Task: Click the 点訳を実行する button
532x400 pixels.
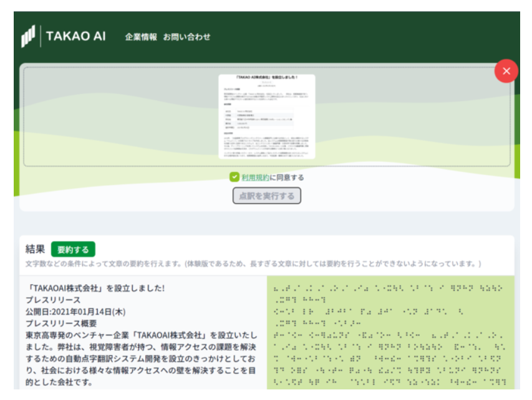Action: (x=267, y=196)
